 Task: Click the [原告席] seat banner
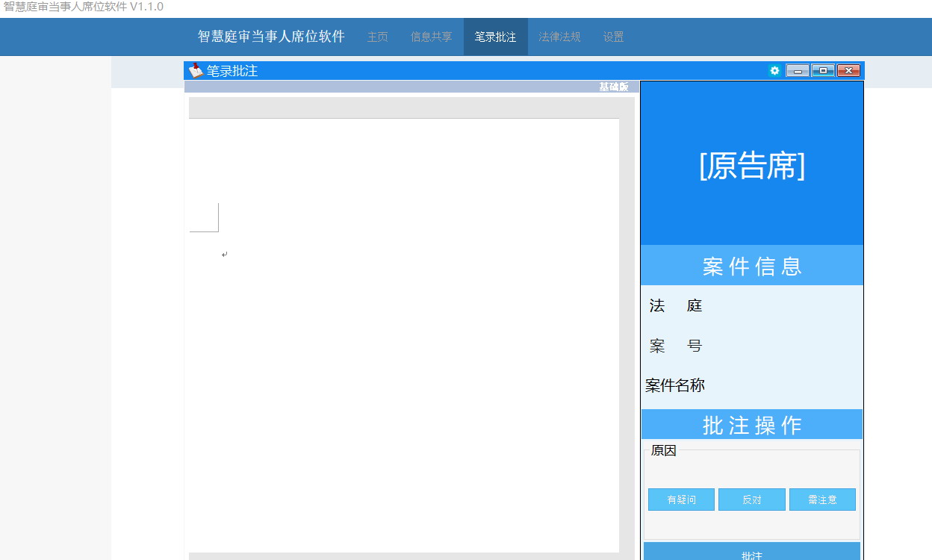pyautogui.click(x=752, y=166)
